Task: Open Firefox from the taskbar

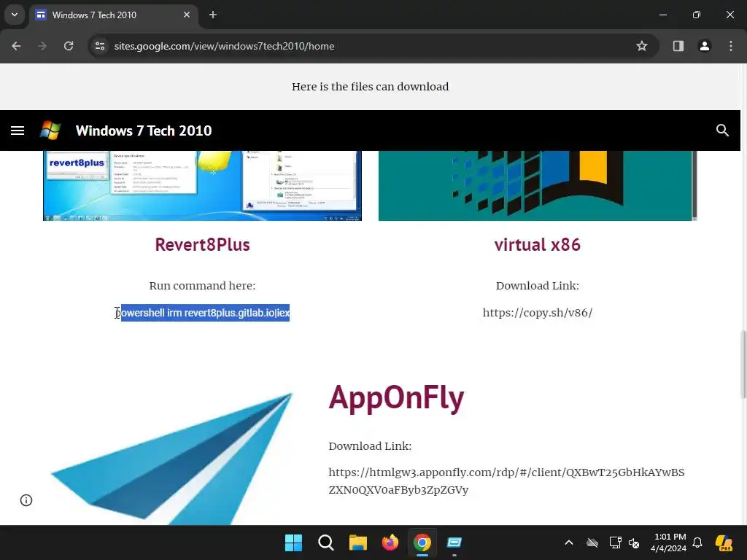Action: point(390,542)
